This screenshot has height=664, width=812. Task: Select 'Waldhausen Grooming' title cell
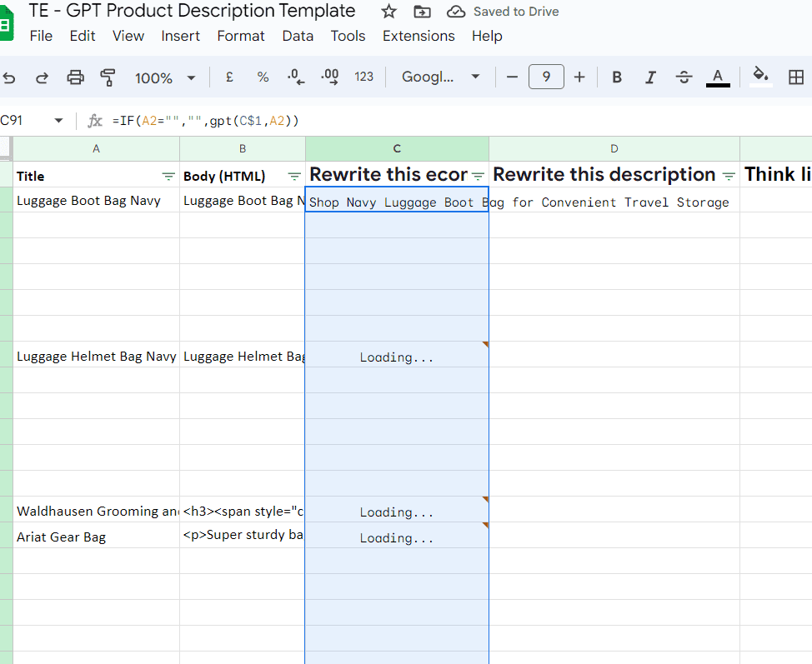pyautogui.click(x=97, y=509)
